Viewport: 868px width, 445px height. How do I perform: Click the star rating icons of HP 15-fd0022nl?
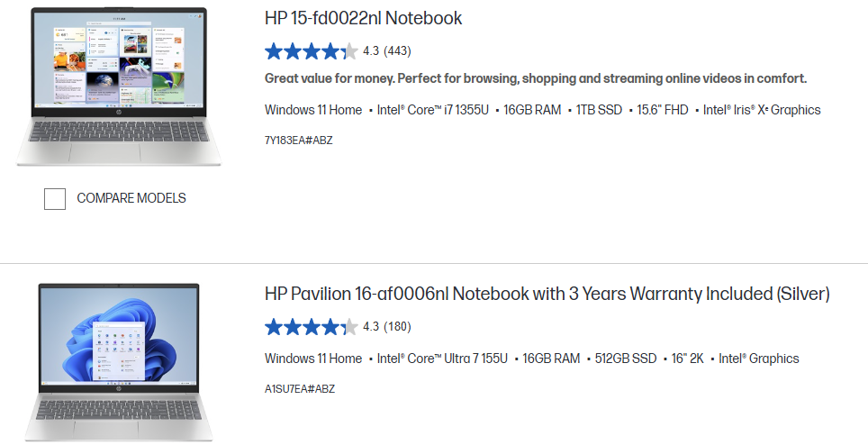312,51
